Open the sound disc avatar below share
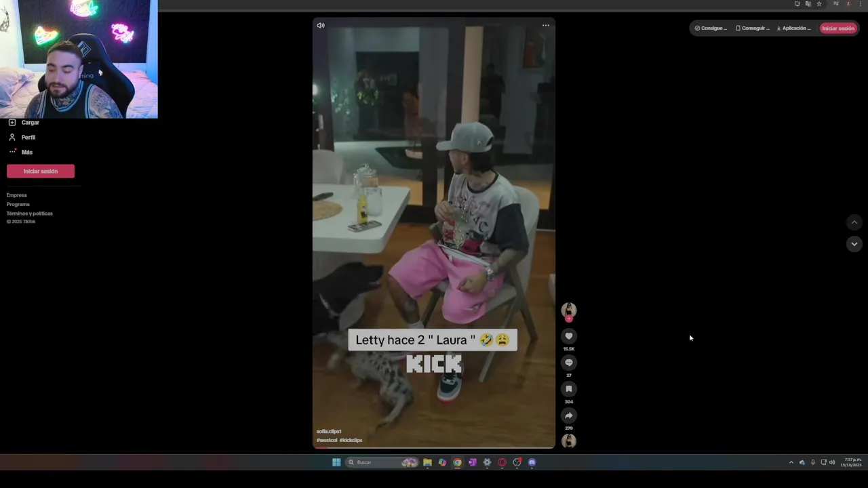This screenshot has width=868, height=488. 569,441
